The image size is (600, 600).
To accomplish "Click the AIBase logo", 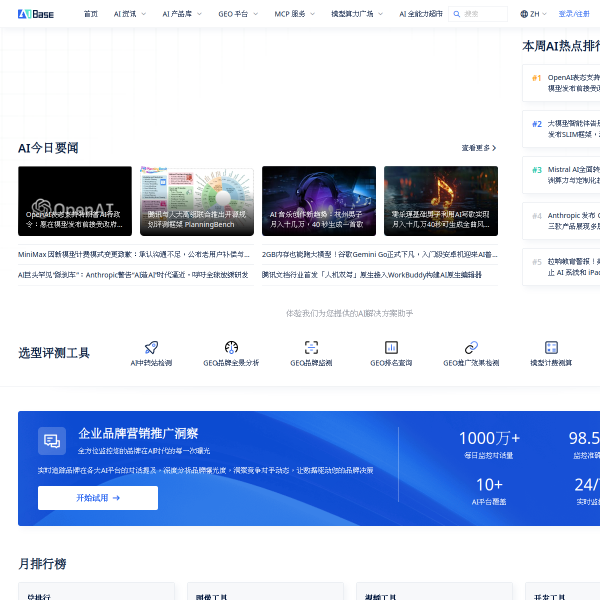I will [x=36, y=14].
